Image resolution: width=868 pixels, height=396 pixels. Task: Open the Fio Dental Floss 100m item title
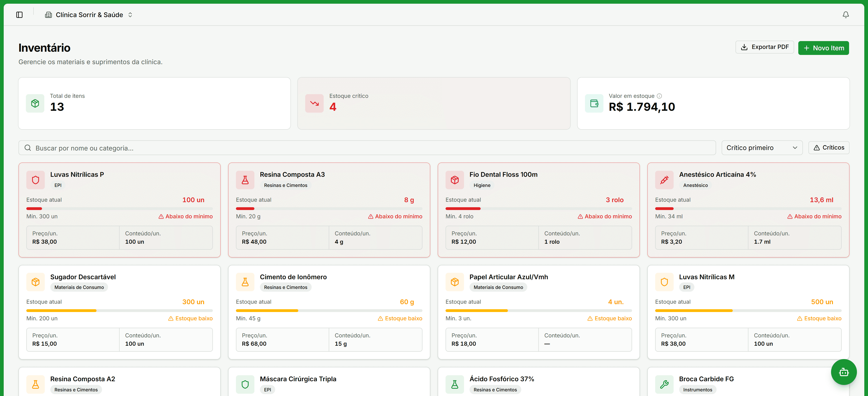503,174
